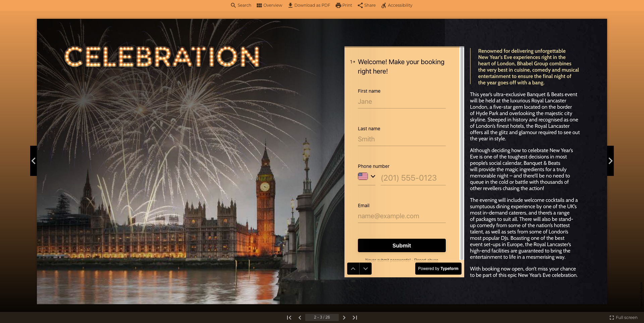Click the Email address input field

pos(401,216)
